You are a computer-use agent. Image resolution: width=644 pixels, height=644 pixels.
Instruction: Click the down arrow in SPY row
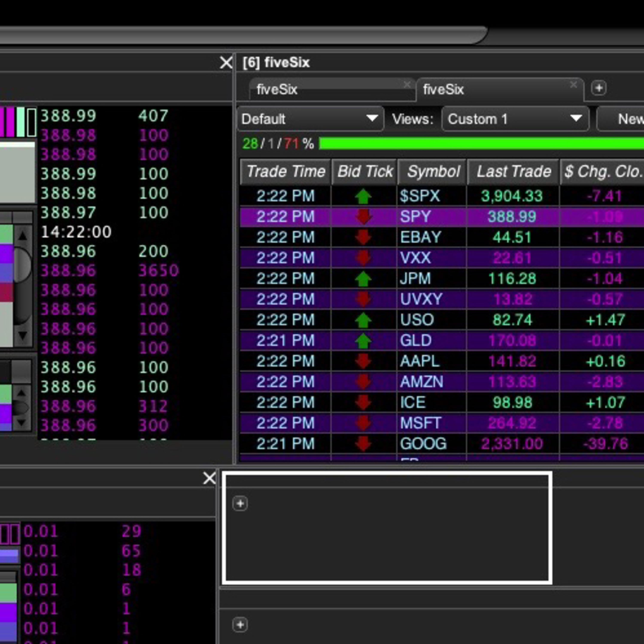[x=363, y=217]
